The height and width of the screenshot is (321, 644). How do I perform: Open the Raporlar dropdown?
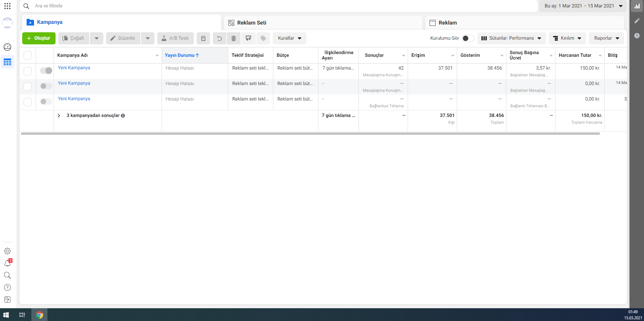(x=606, y=38)
